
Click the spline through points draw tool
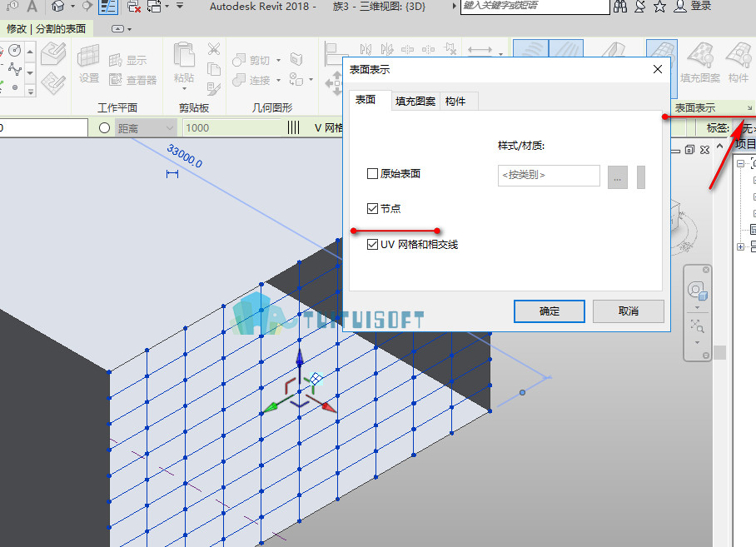(15, 69)
